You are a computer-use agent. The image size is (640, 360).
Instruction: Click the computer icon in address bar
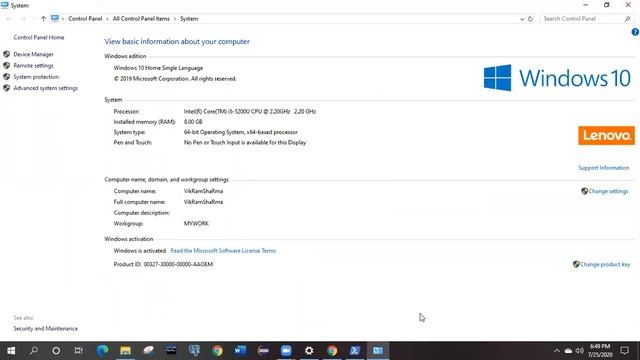click(55, 18)
